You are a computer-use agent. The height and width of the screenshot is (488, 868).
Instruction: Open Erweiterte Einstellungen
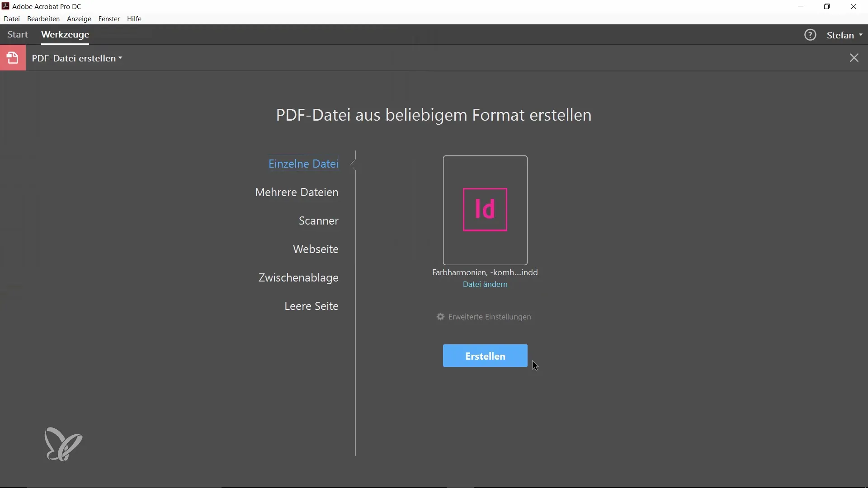coord(490,317)
